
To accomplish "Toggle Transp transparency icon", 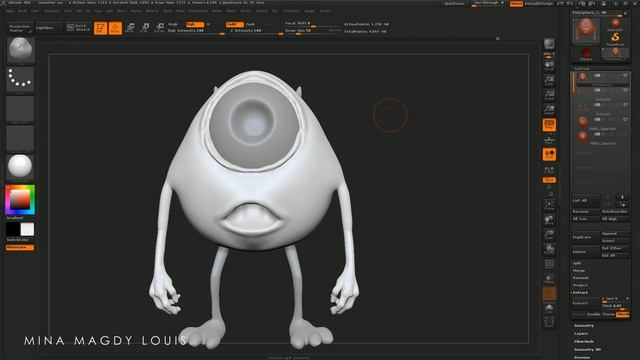I will click(549, 279).
